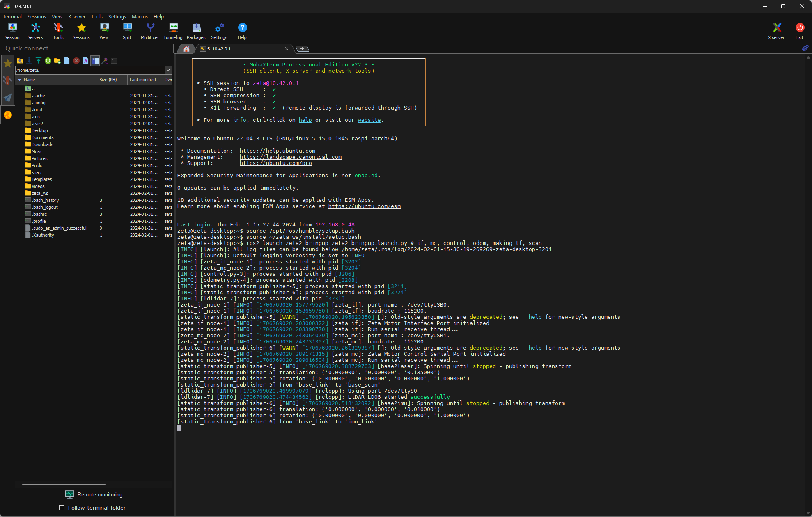This screenshot has height=517, width=812.
Task: Open the Tunneling manager
Action: pos(173,31)
